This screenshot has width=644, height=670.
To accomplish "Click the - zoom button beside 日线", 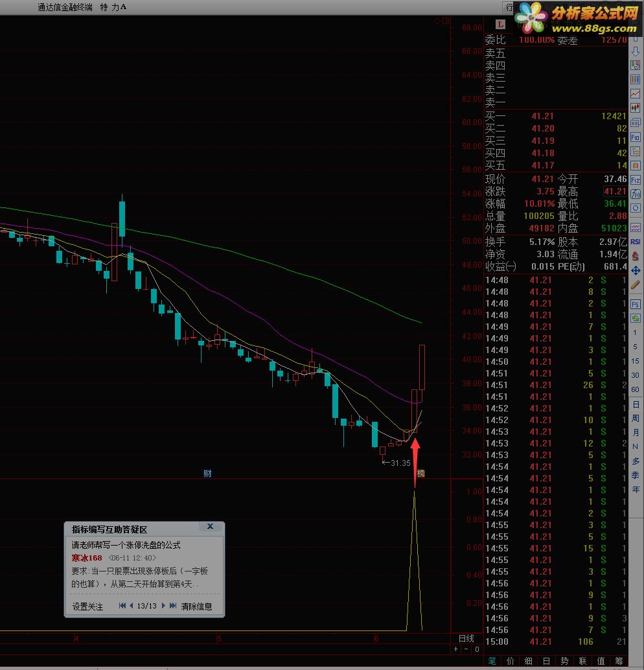I will (x=466, y=649).
